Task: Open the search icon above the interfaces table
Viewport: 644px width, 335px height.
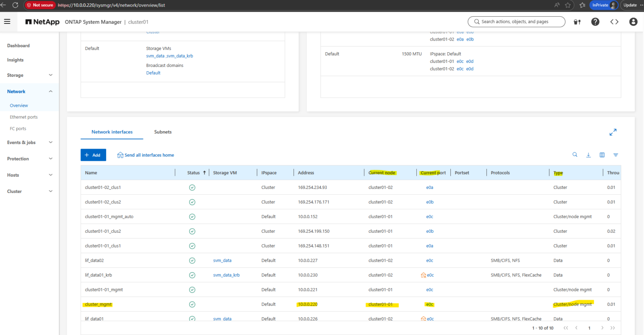Action: [x=575, y=155]
